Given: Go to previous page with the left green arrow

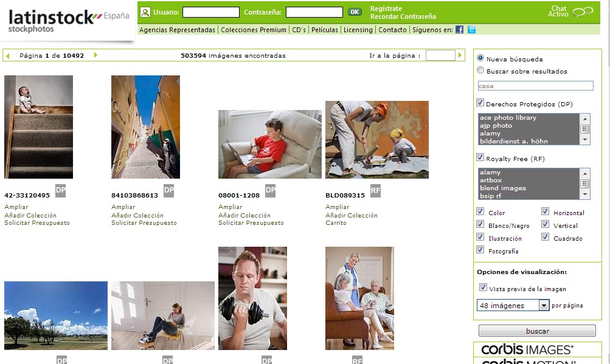Looking at the screenshot, I should pos(8,56).
